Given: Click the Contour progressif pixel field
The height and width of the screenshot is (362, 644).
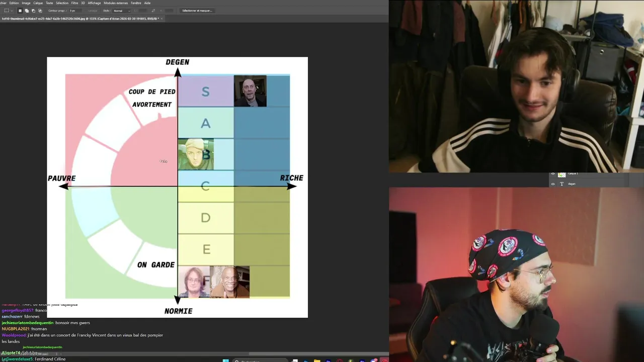Looking at the screenshot, I should pos(75,11).
